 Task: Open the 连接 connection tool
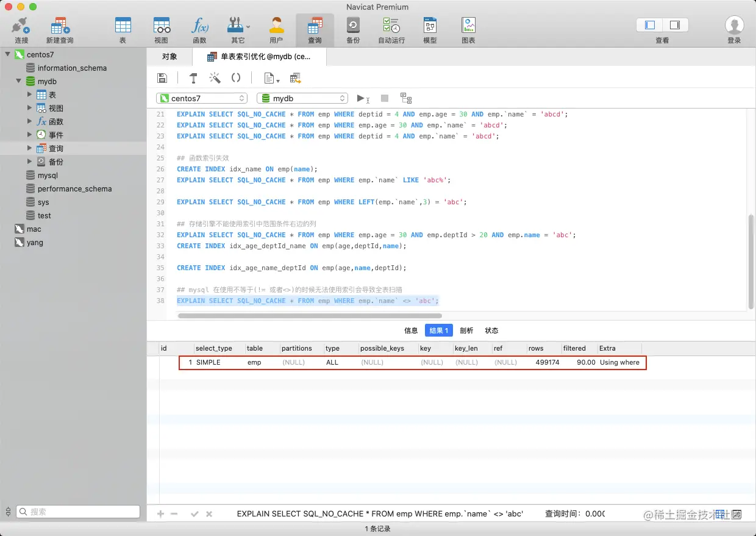[x=21, y=30]
